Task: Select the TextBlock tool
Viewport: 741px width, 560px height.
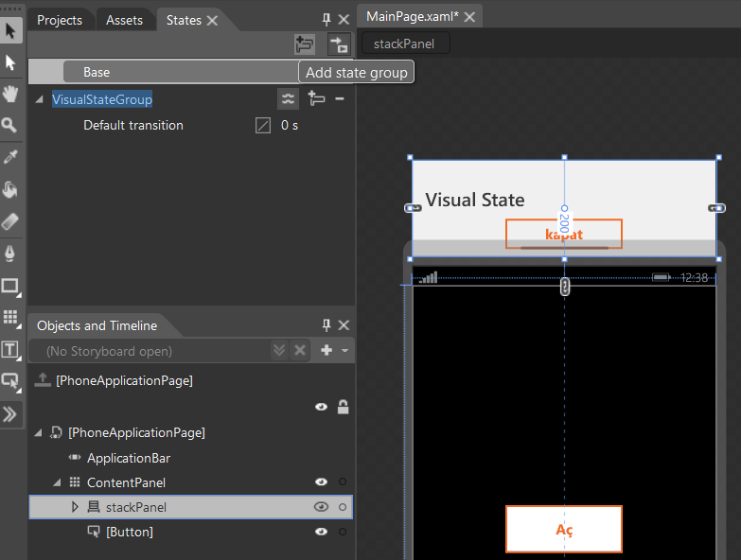Action: 10,350
